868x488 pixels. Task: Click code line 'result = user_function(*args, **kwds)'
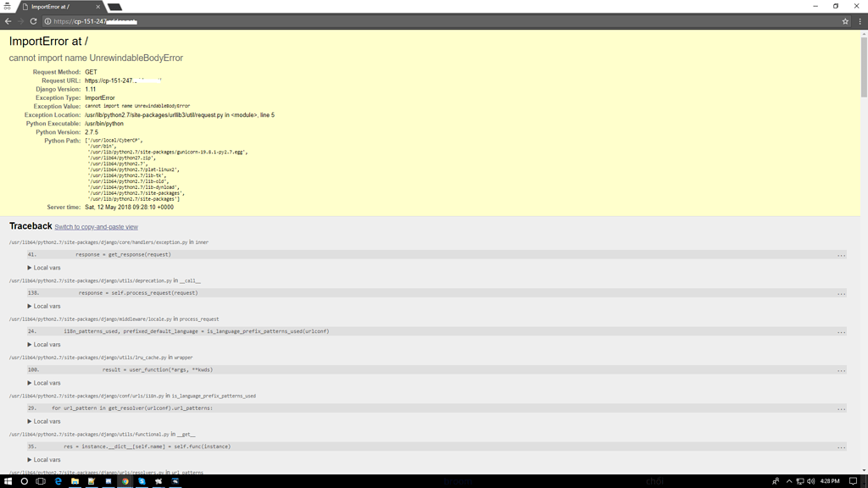point(157,369)
